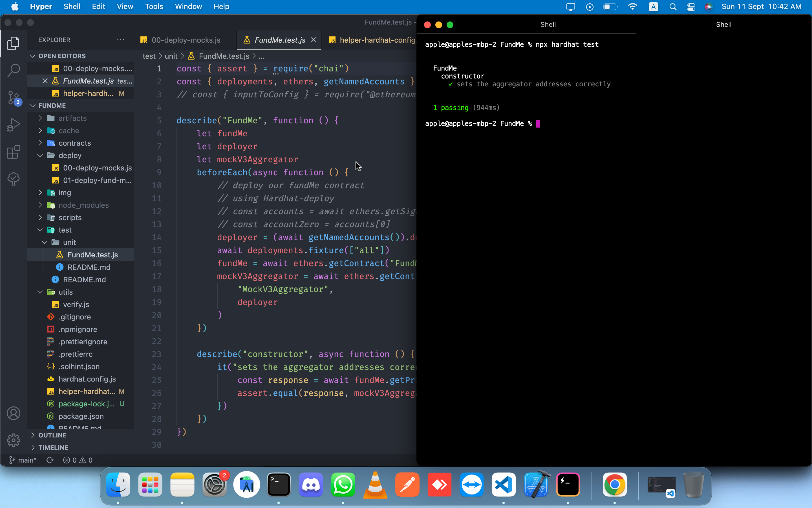Screen dimensions: 812x508
Task: Open Trash from the Dock
Action: click(694, 485)
